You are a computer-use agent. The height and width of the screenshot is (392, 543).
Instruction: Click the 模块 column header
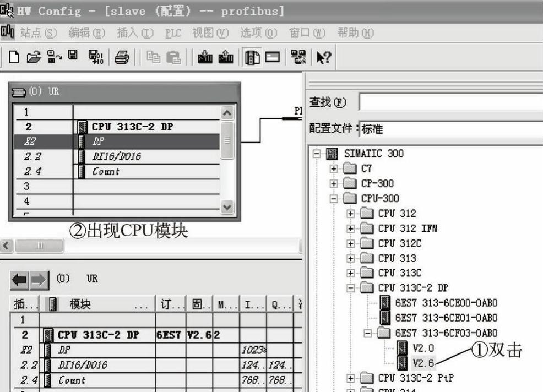coord(97,304)
